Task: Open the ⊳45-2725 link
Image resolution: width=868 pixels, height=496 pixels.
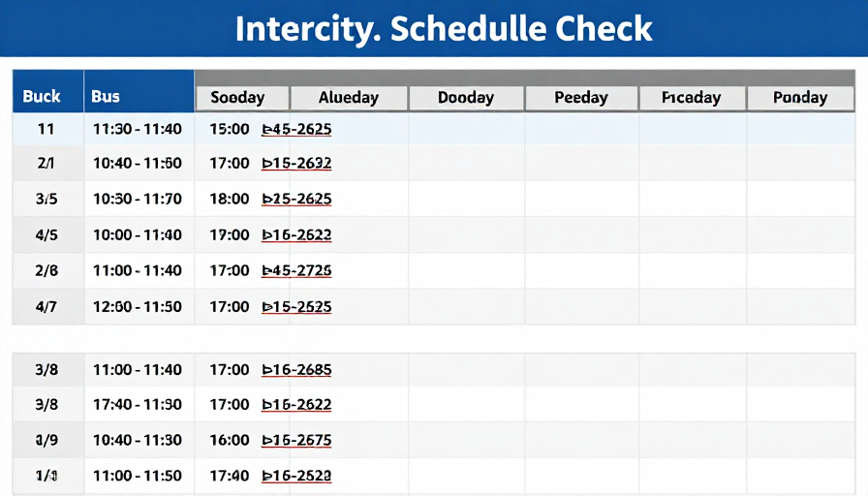Action: (296, 270)
